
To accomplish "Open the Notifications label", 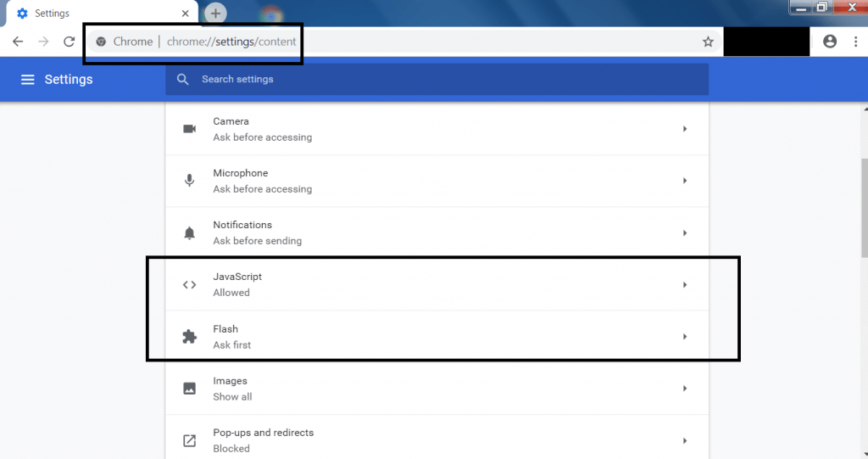I will pyautogui.click(x=242, y=225).
